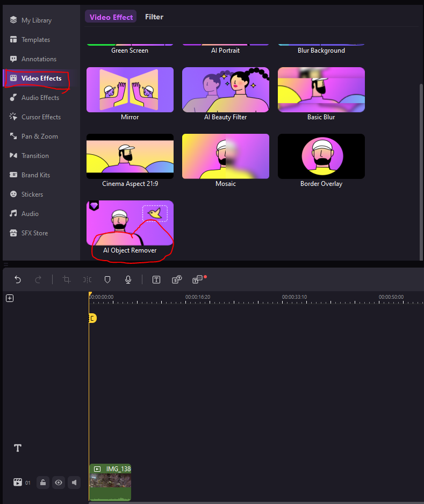Select the AI Beauty Filter thumbnail
The width and height of the screenshot is (424, 504).
[226, 90]
